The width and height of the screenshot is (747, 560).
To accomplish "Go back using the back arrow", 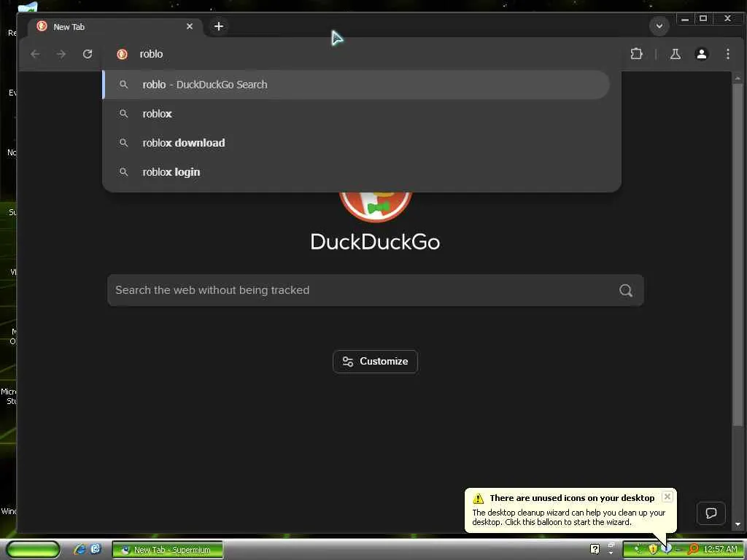I will click(x=35, y=54).
